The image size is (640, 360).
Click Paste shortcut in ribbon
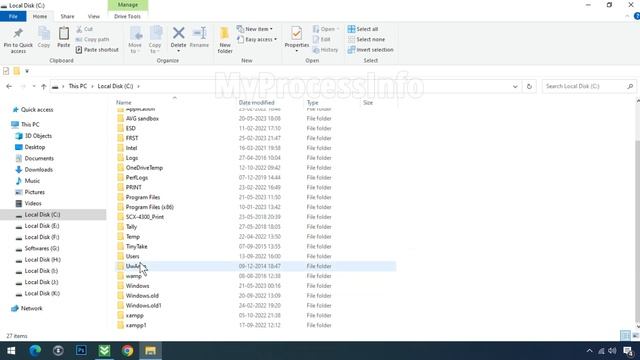click(97, 49)
